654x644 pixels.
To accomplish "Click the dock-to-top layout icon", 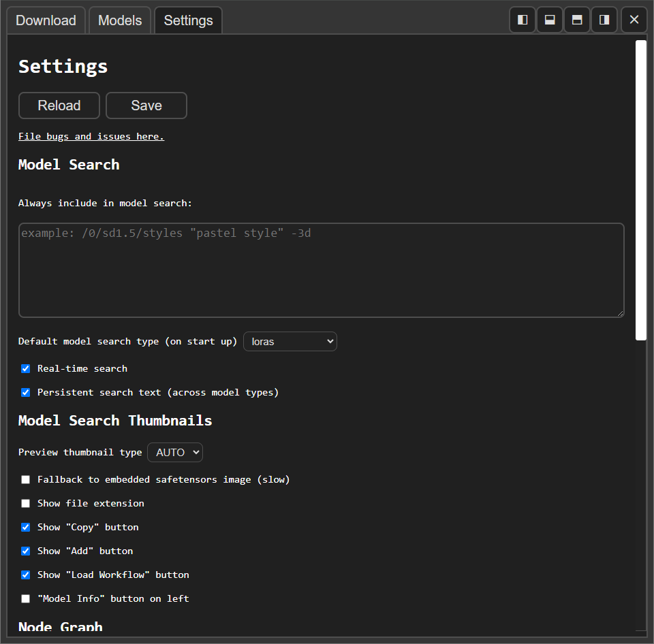I will coord(549,20).
